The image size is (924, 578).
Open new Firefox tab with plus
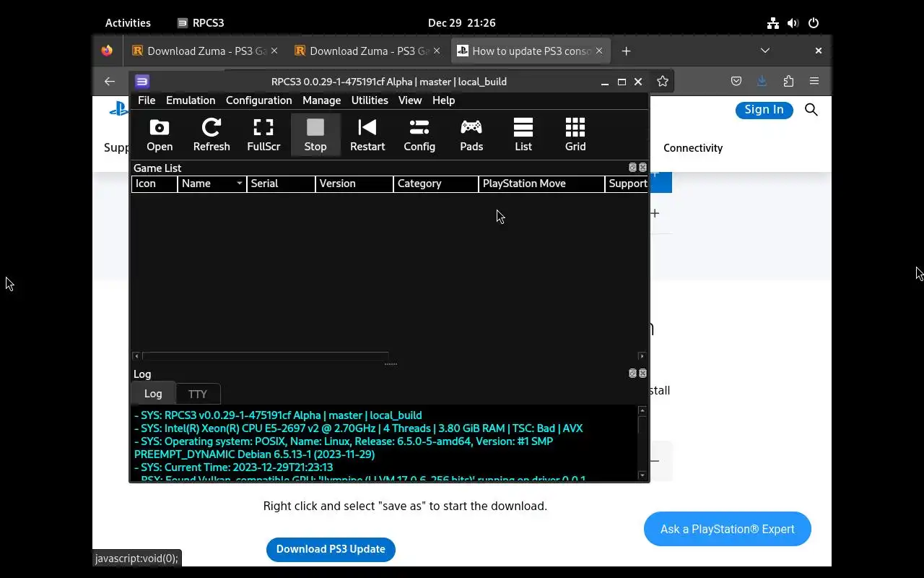[x=626, y=51]
